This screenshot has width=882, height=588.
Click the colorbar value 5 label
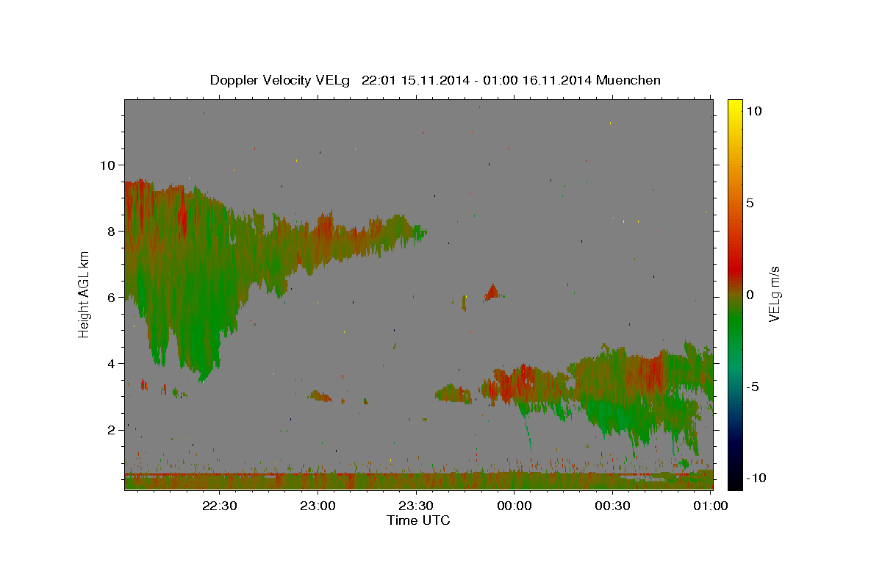pyautogui.click(x=750, y=202)
